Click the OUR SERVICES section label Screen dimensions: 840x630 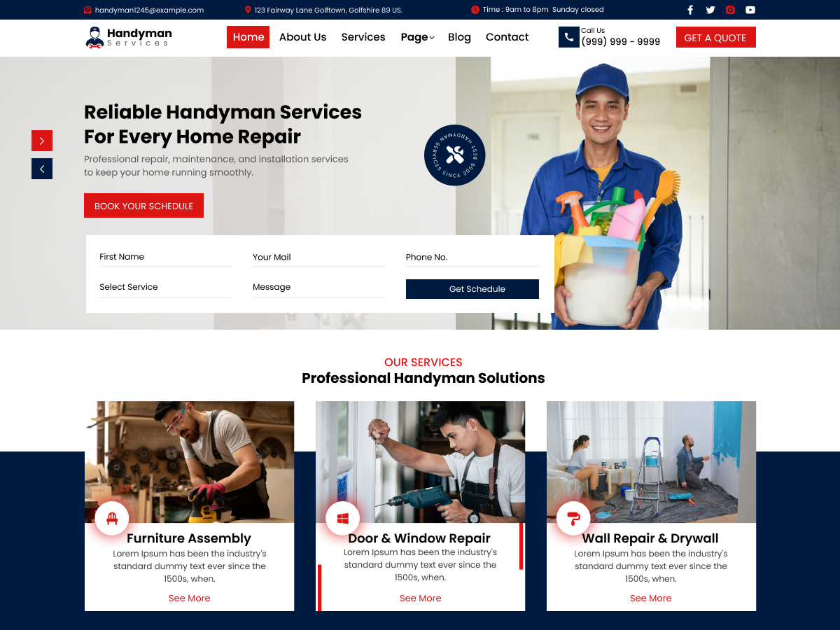[423, 362]
